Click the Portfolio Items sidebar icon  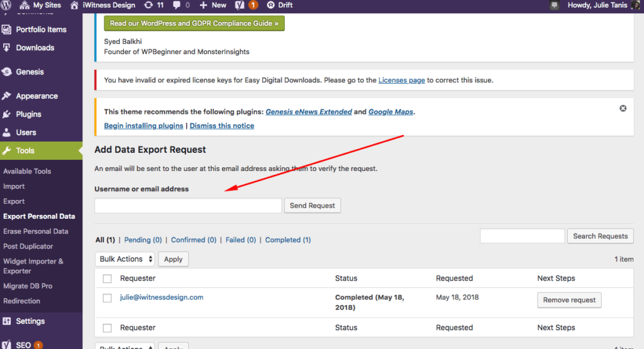tap(6, 30)
